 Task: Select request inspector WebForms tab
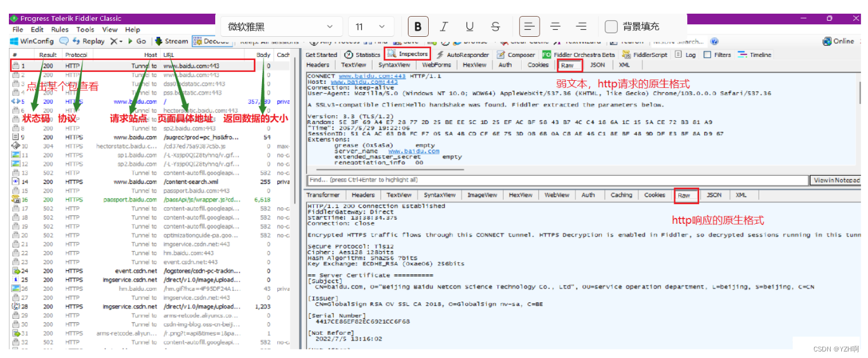[x=436, y=65]
